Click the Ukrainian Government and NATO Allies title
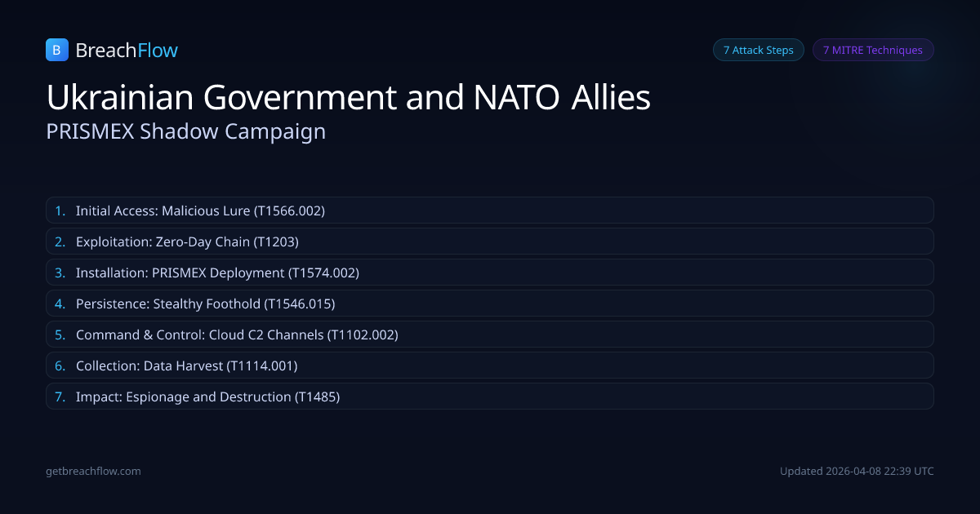Image resolution: width=980 pixels, height=514 pixels. pos(349,98)
